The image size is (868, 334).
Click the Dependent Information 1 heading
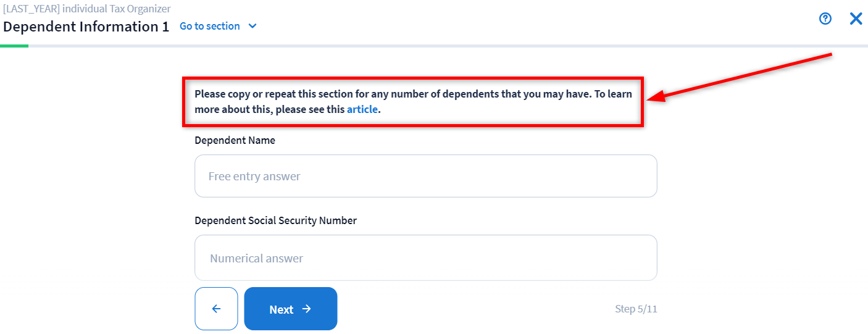[x=86, y=27]
